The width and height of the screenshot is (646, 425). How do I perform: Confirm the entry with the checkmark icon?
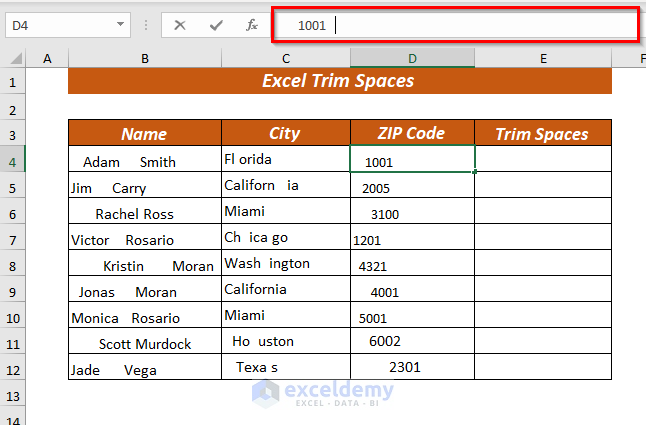click(216, 26)
